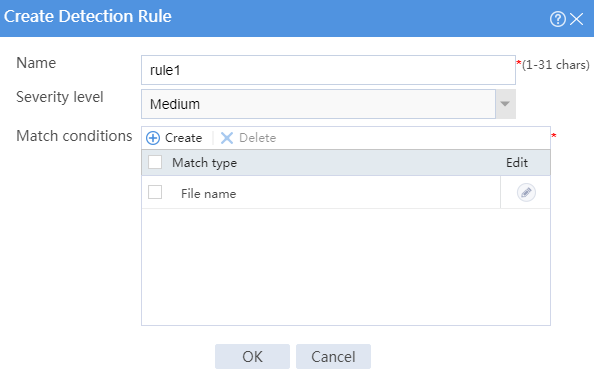Click empty area of match conditions list
The height and width of the screenshot is (382, 594).
[x=346, y=267]
